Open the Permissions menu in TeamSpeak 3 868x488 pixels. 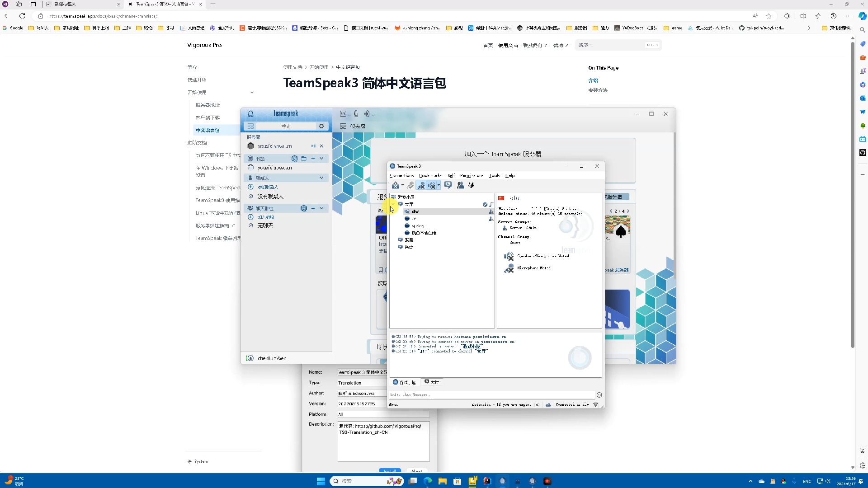472,175
